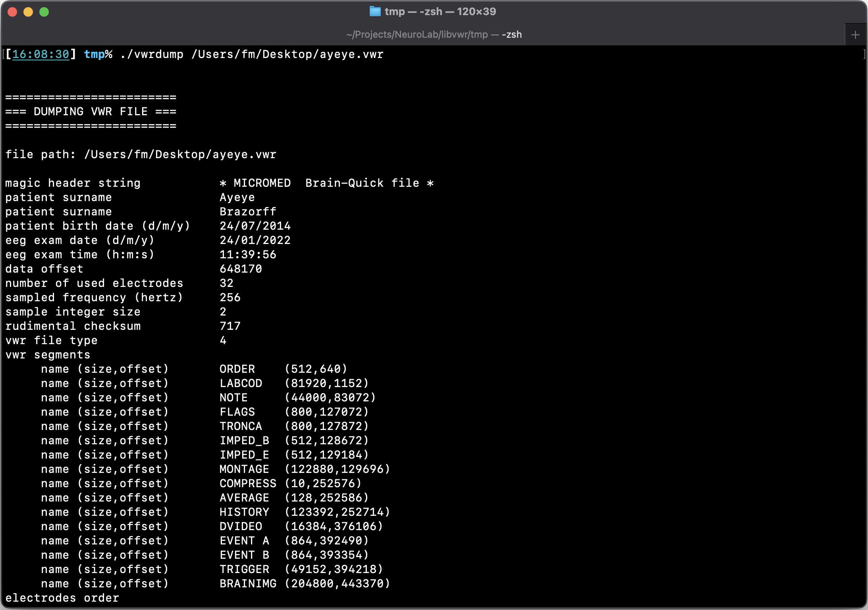Close the terminal window with red button

(x=12, y=12)
